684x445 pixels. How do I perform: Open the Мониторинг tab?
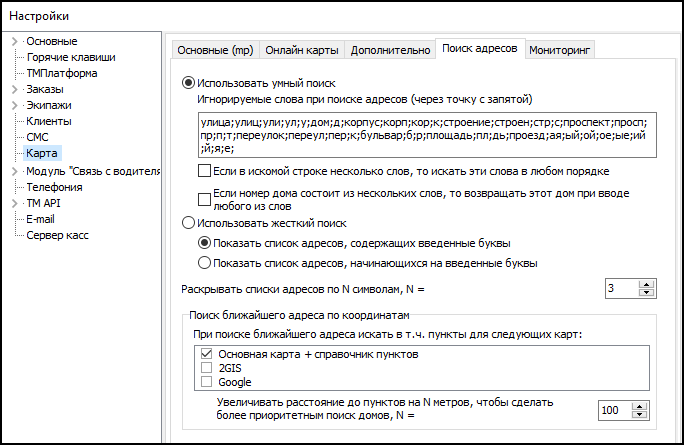click(560, 49)
